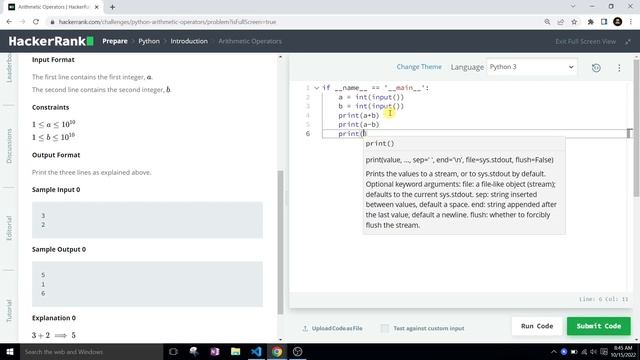Click the print(a+b) code line
Image resolution: width=640 pixels, height=360 pixels.
click(358, 116)
